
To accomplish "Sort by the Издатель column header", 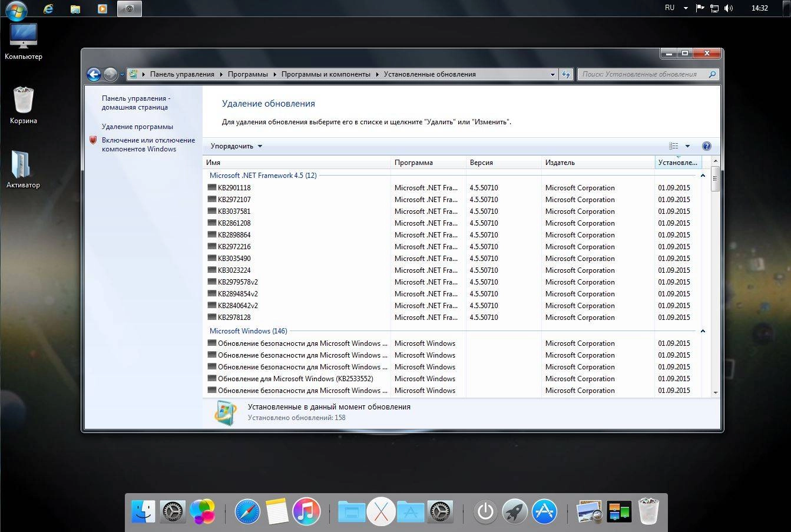I will 598,163.
